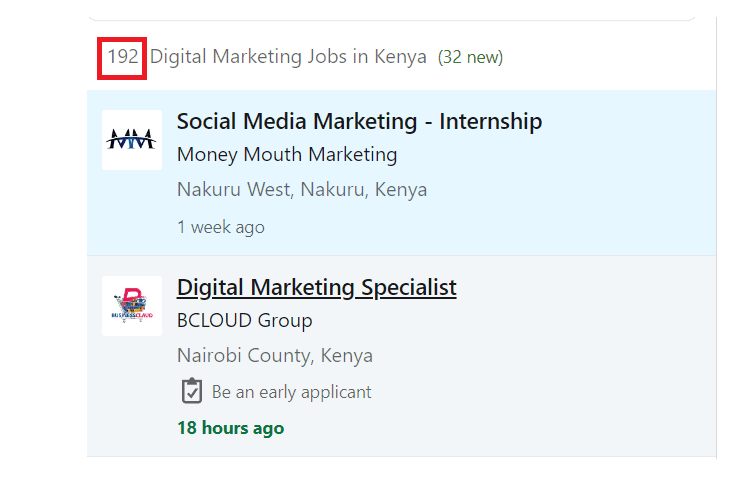Click the word "Specialist" in second job title

click(x=406, y=288)
